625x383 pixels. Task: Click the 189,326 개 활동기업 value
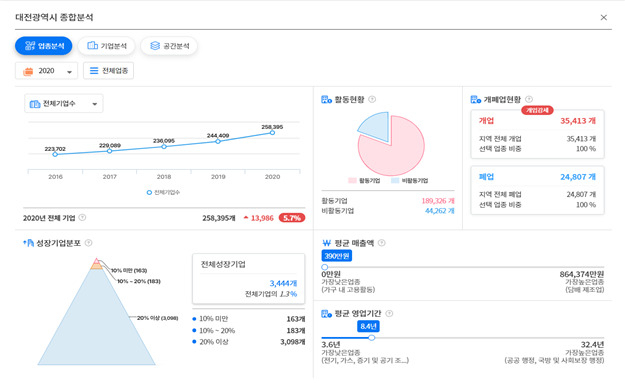point(438,201)
